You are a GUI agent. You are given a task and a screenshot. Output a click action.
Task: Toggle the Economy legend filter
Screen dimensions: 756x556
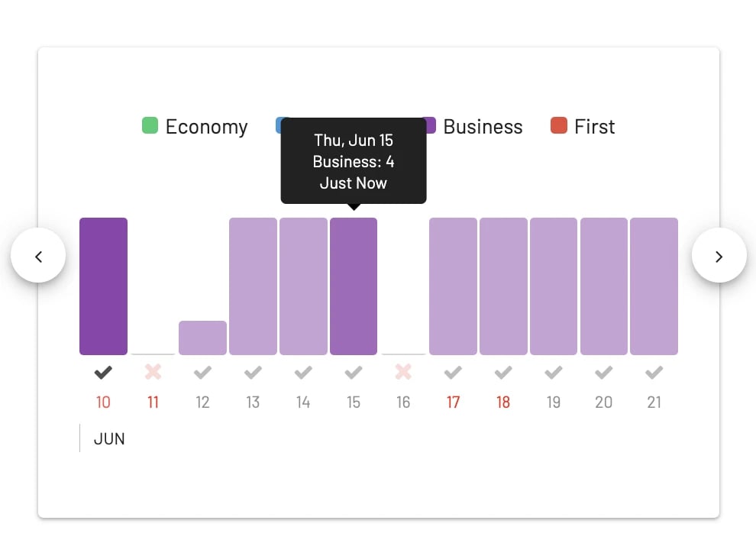(195, 126)
